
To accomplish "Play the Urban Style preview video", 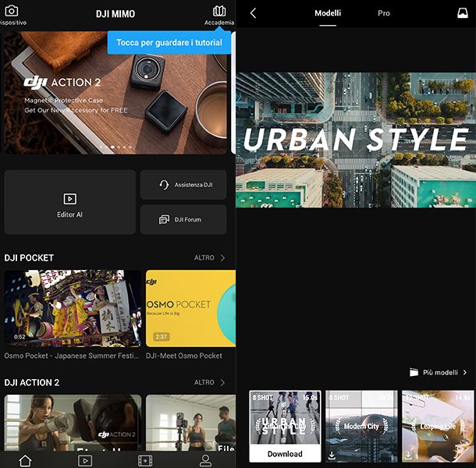I will [x=356, y=140].
